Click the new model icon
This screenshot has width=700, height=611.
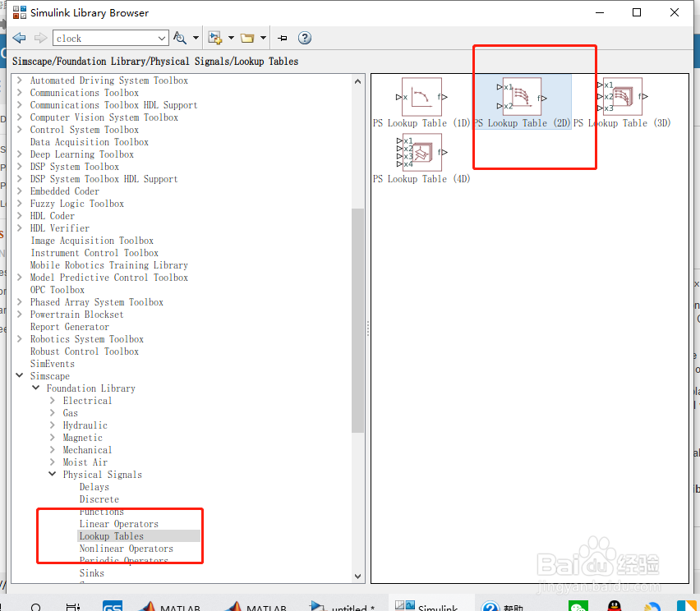point(215,38)
